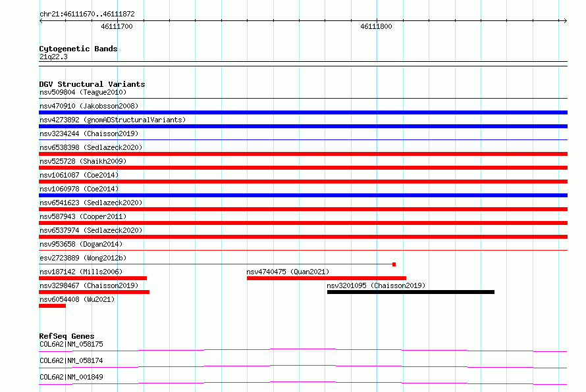Open the nsv4273892 (gnomADStructuralVariants) label
Image resolution: width=586 pixels, height=392 pixels.
tap(113, 120)
